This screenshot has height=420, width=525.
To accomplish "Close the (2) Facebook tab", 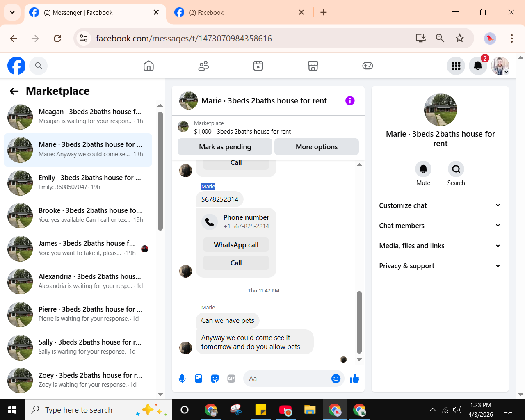I will tap(301, 12).
